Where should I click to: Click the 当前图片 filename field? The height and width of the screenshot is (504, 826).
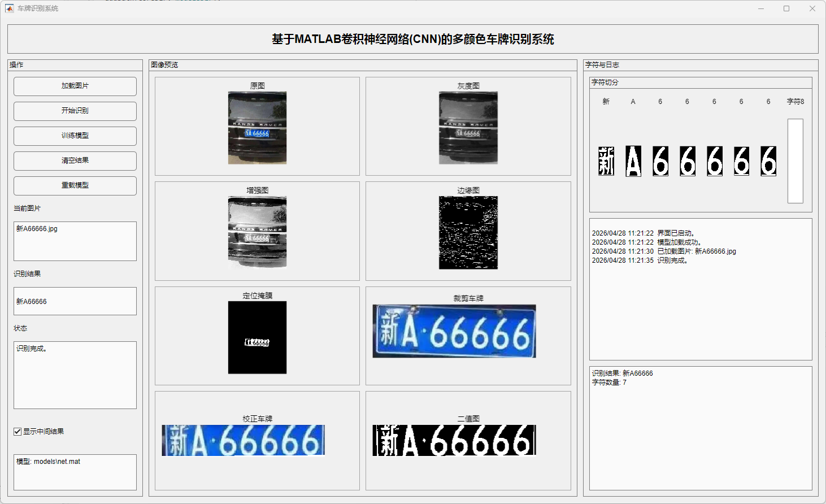tap(75, 241)
